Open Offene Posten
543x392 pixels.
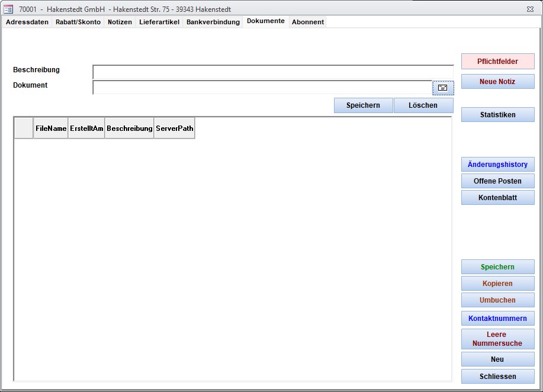(x=497, y=181)
